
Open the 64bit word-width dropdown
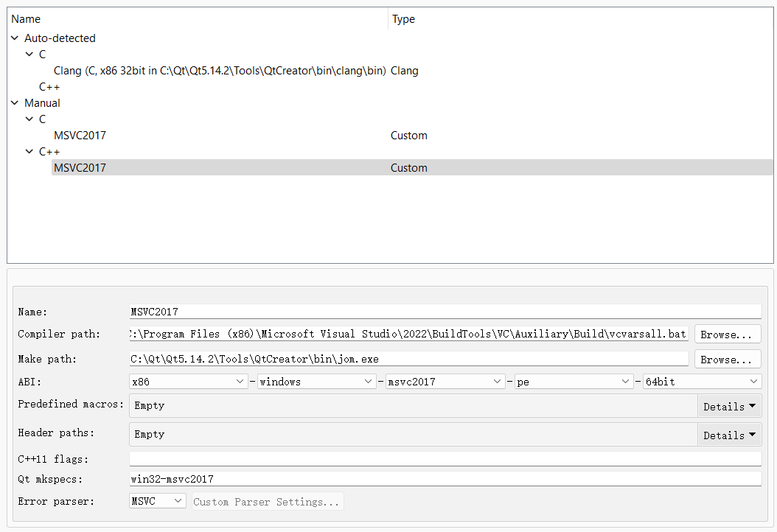(x=700, y=381)
